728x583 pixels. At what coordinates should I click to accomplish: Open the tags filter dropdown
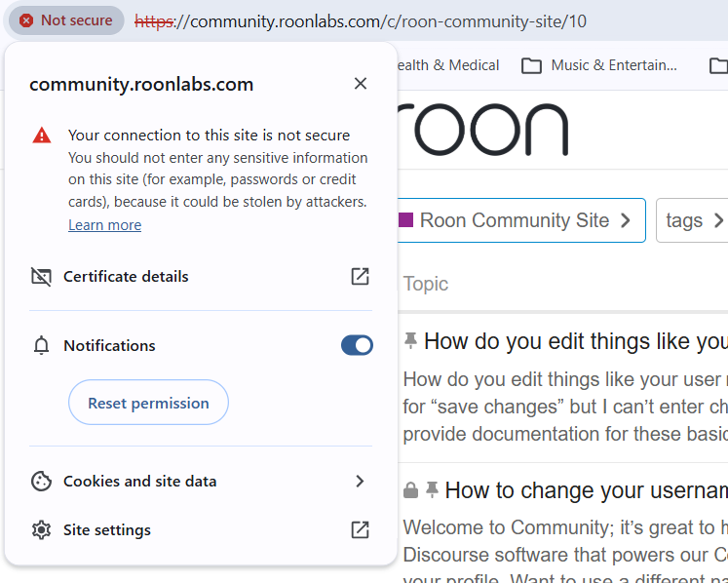click(x=693, y=220)
